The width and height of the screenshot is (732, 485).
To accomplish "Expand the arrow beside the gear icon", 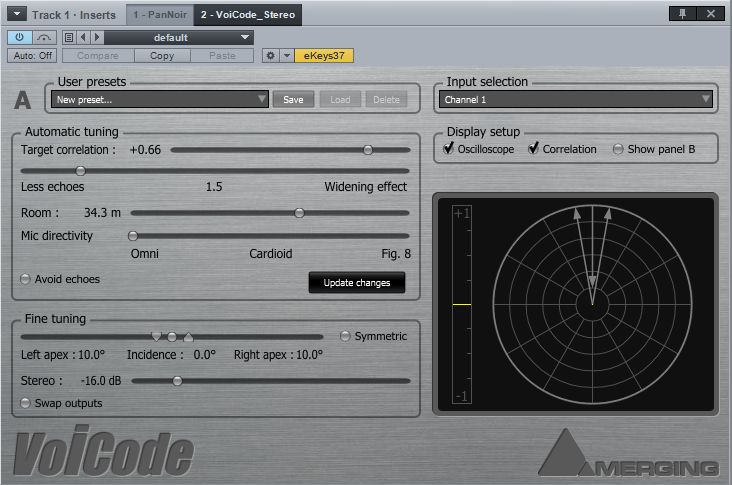I will point(287,56).
